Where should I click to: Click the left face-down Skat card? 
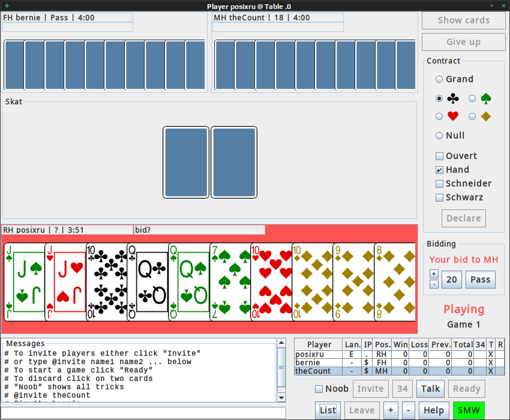pyautogui.click(x=186, y=163)
